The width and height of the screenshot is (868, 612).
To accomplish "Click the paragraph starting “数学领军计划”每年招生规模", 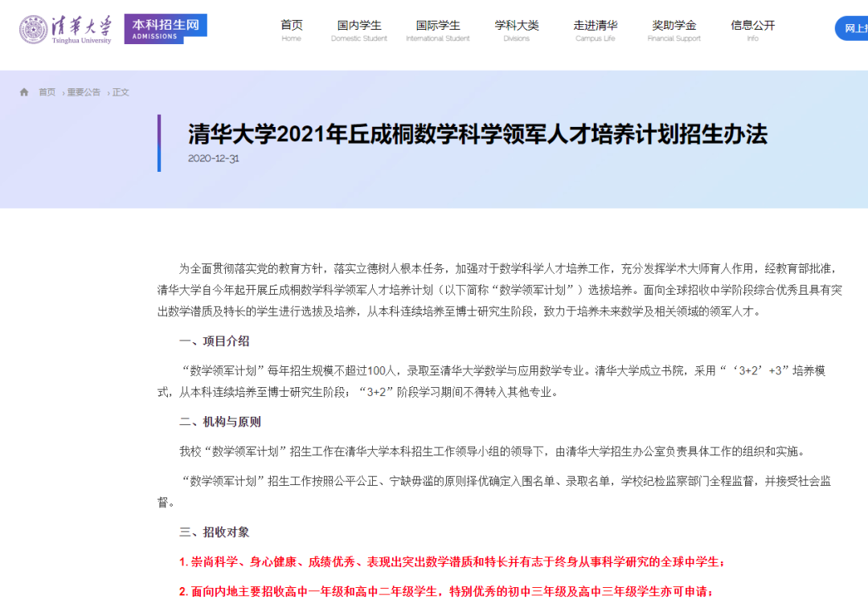I will 492,381.
